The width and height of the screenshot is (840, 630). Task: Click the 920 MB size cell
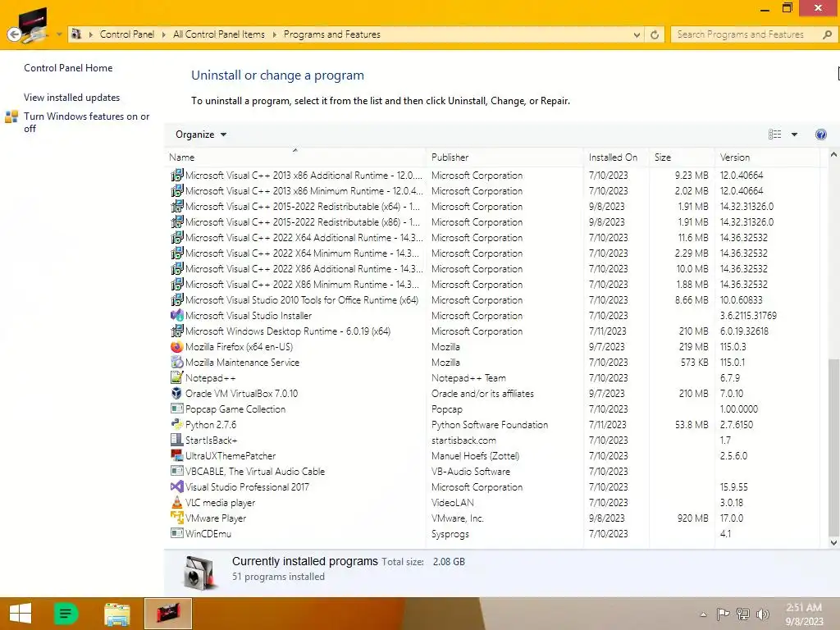[692, 518]
